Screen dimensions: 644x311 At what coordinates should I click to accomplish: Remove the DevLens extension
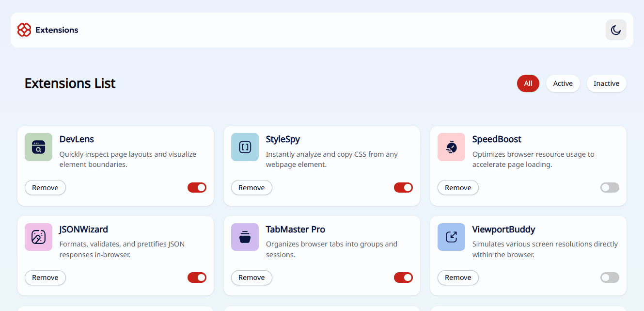pyautogui.click(x=45, y=187)
